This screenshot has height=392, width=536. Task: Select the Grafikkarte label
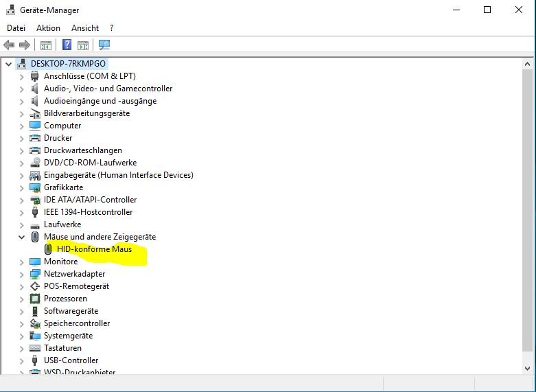[64, 187]
